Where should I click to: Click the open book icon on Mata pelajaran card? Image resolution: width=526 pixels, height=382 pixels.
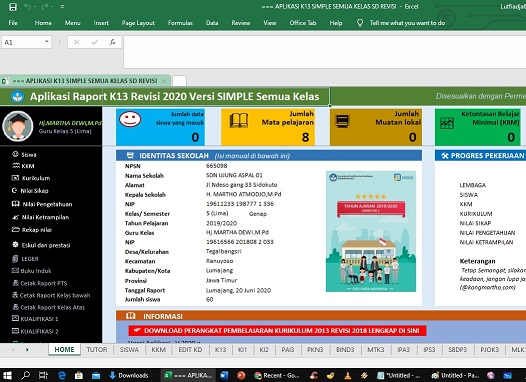[239, 120]
